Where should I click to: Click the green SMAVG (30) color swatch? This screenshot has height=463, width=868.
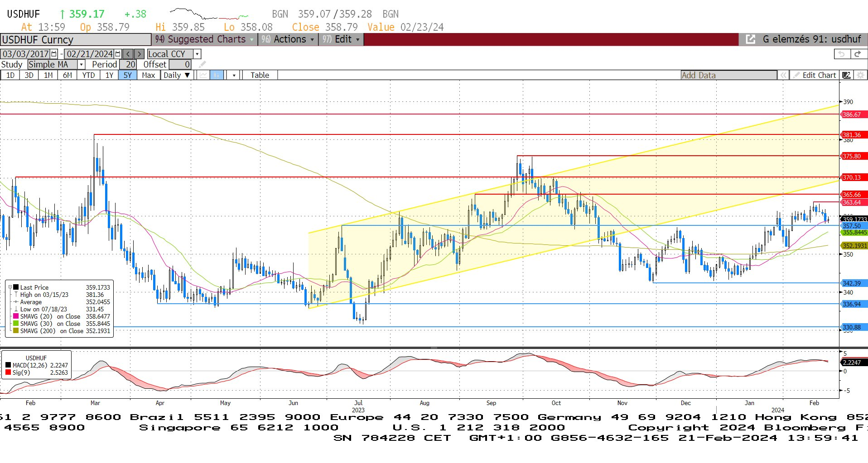16,324
